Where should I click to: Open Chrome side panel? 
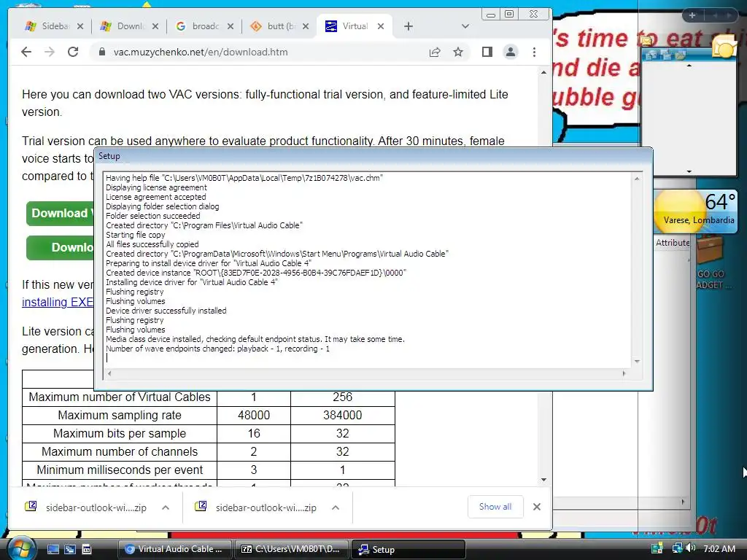[x=487, y=52]
